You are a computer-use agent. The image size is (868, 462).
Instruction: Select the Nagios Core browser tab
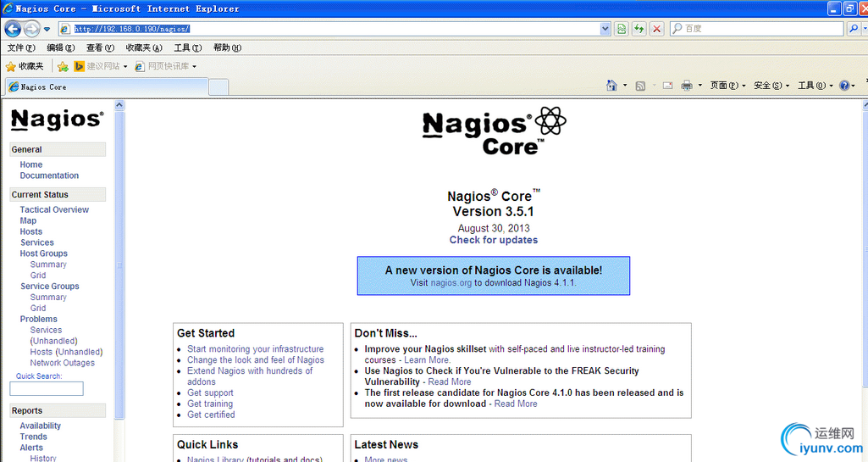(108, 87)
